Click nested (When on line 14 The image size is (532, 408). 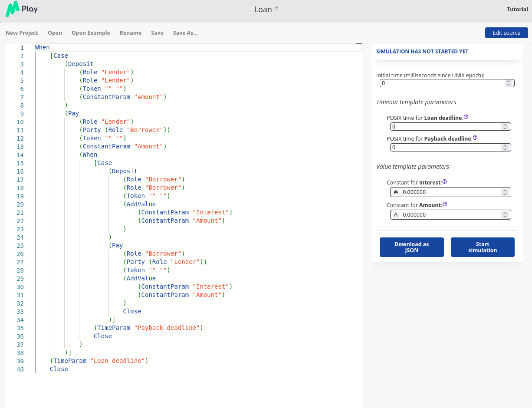(89, 155)
